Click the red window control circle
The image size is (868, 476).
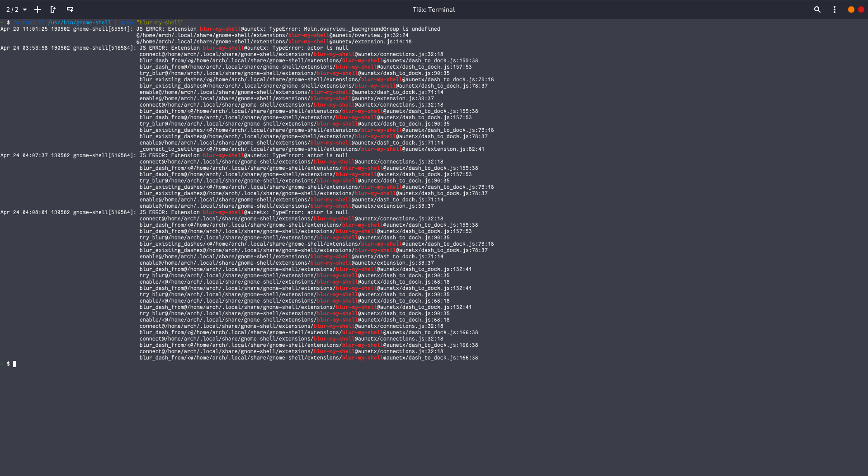pyautogui.click(x=862, y=9)
